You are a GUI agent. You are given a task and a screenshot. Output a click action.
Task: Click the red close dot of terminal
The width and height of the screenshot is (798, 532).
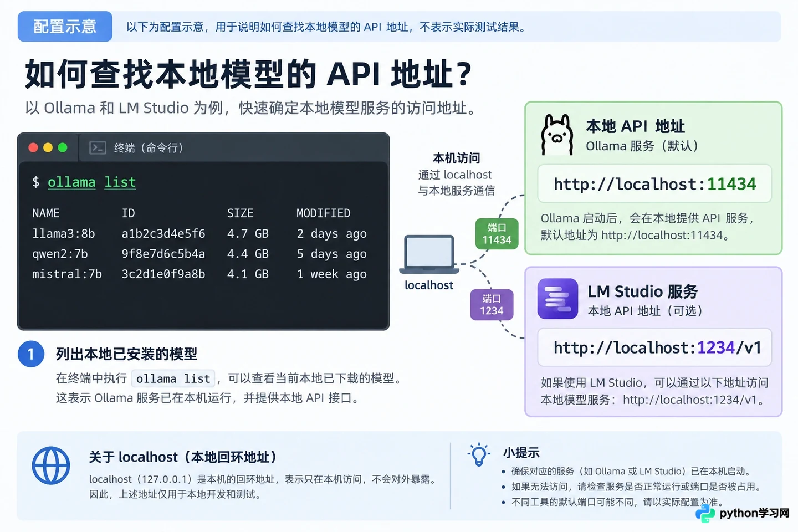coord(33,147)
